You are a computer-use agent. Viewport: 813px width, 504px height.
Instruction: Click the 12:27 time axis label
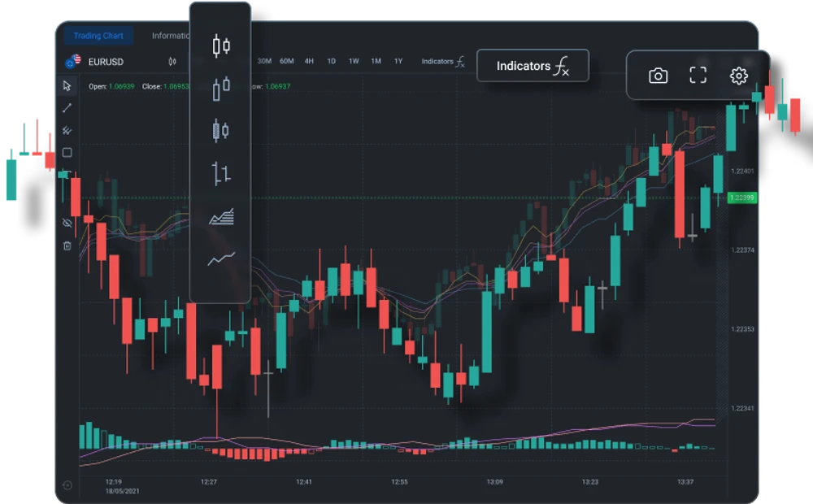[x=209, y=482]
